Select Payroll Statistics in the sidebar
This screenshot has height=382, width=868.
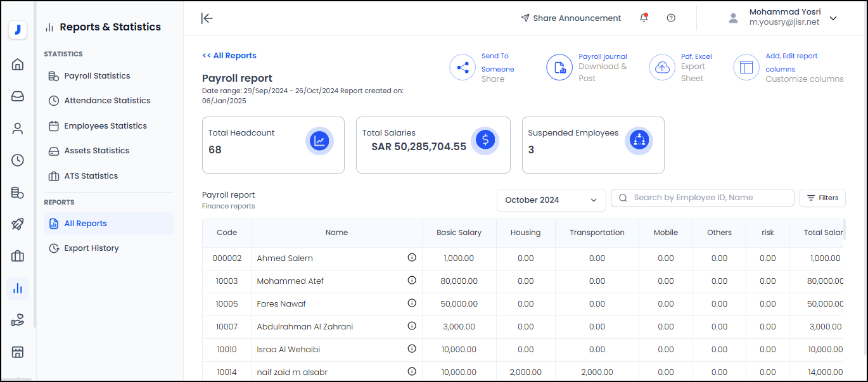[x=97, y=76]
